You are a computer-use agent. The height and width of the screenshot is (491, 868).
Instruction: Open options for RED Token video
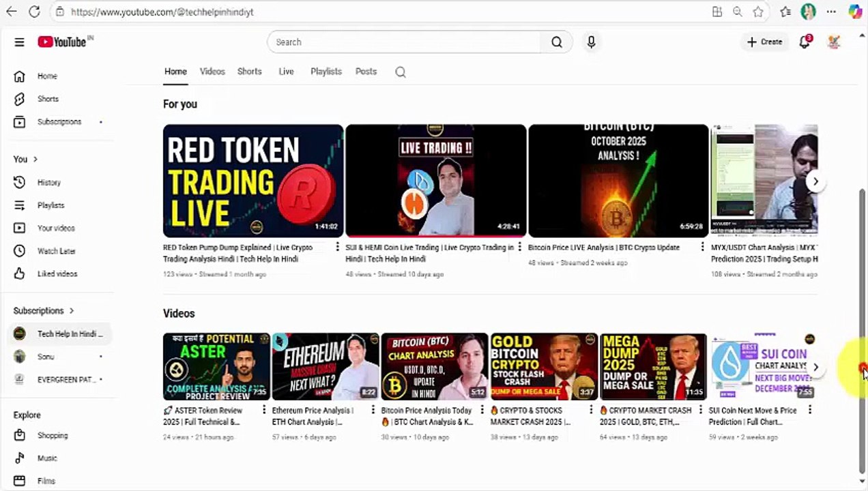click(337, 248)
